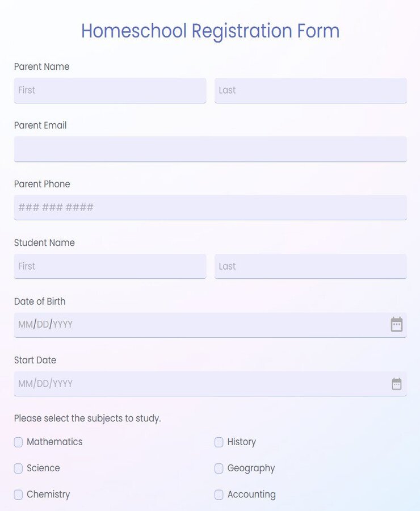420x511 pixels.
Task: Open the Start Date calendar picker
Action: pyautogui.click(x=396, y=383)
